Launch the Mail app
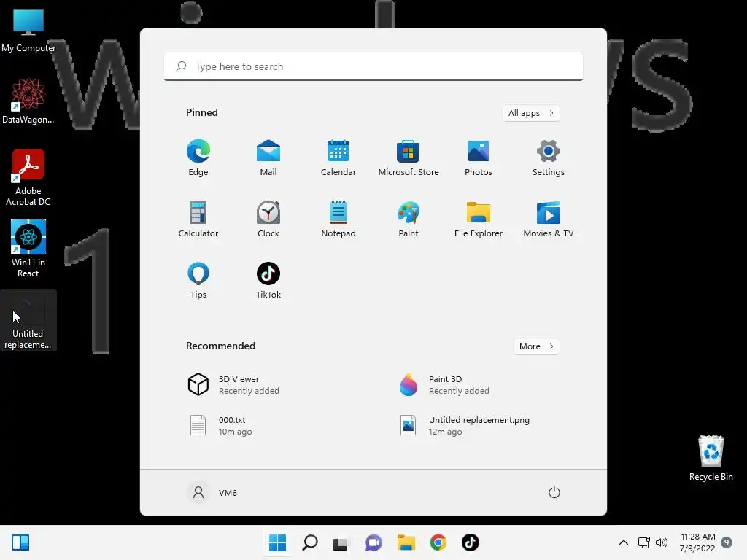This screenshot has width=747, height=560. (268, 157)
